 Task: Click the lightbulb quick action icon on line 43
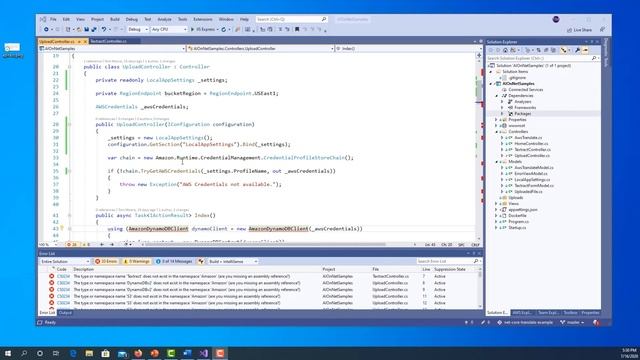point(62,229)
